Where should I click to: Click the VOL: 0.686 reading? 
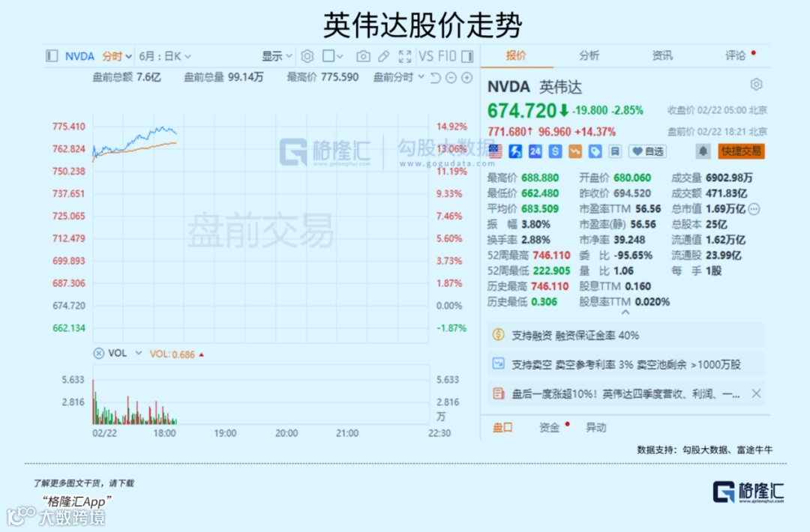[172, 354]
